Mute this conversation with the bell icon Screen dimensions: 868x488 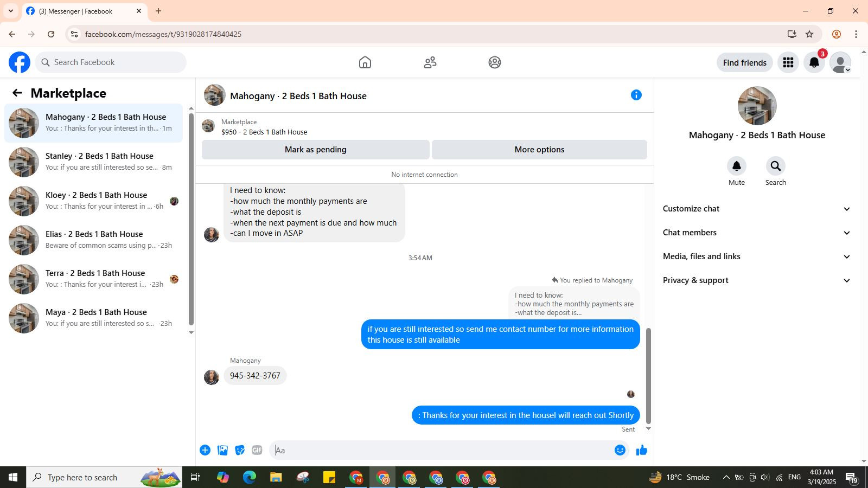(737, 166)
